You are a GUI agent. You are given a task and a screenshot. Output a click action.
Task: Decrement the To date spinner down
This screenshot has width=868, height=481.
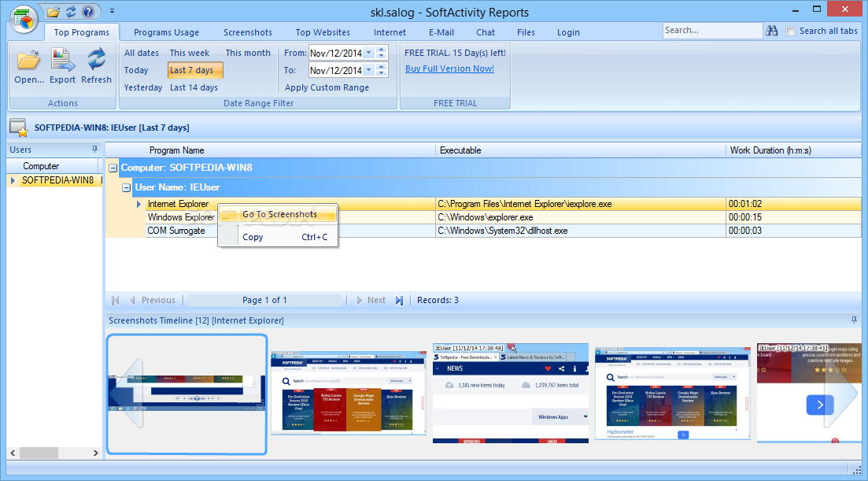point(381,73)
